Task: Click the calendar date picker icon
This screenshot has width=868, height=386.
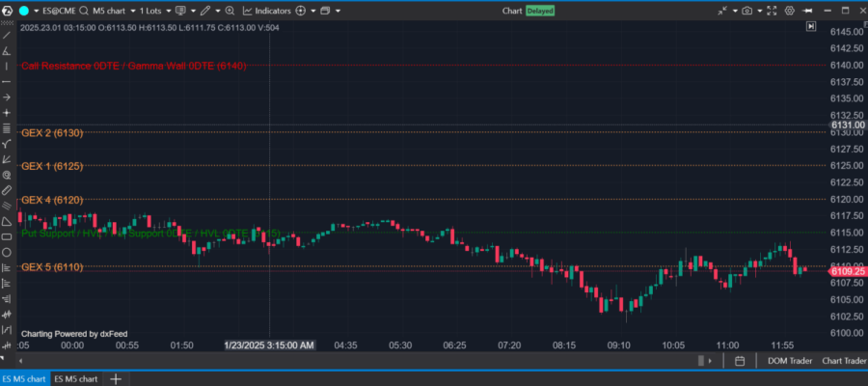Action: [x=739, y=361]
